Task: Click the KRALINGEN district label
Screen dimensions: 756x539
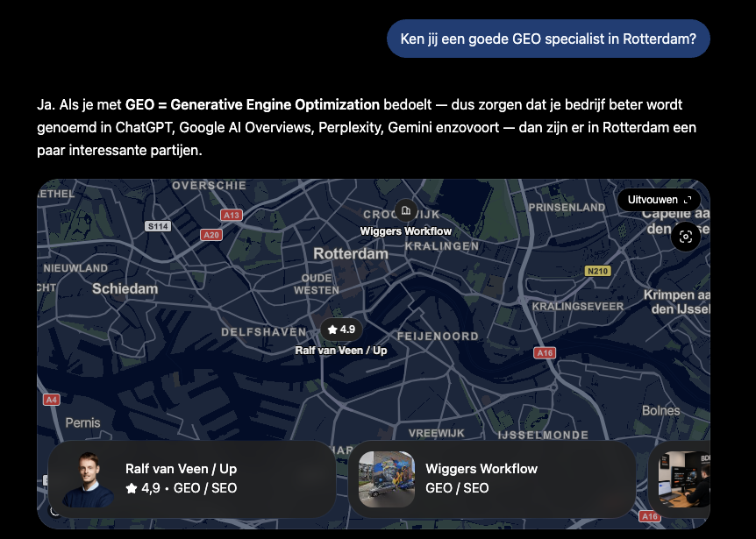Action: pos(442,246)
